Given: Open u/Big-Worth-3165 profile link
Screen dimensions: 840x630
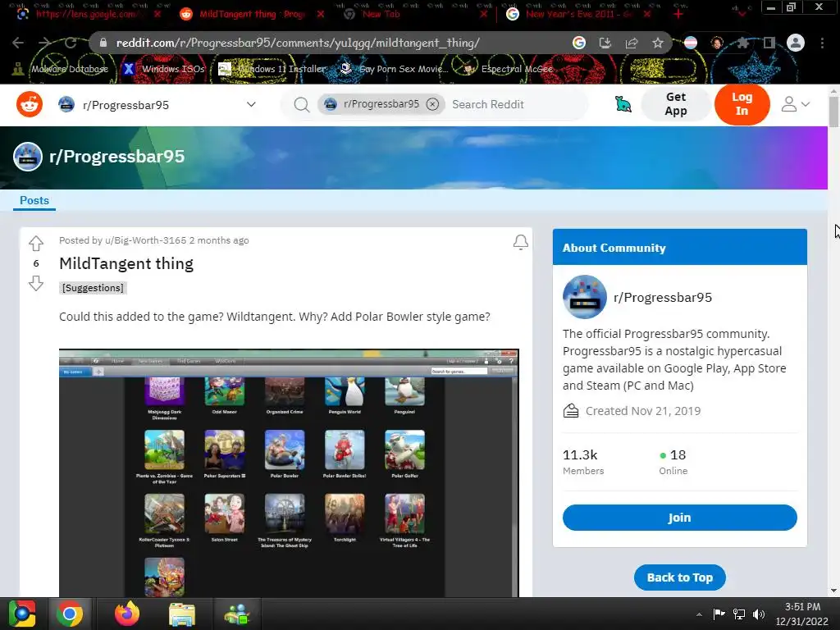Looking at the screenshot, I should point(145,240).
